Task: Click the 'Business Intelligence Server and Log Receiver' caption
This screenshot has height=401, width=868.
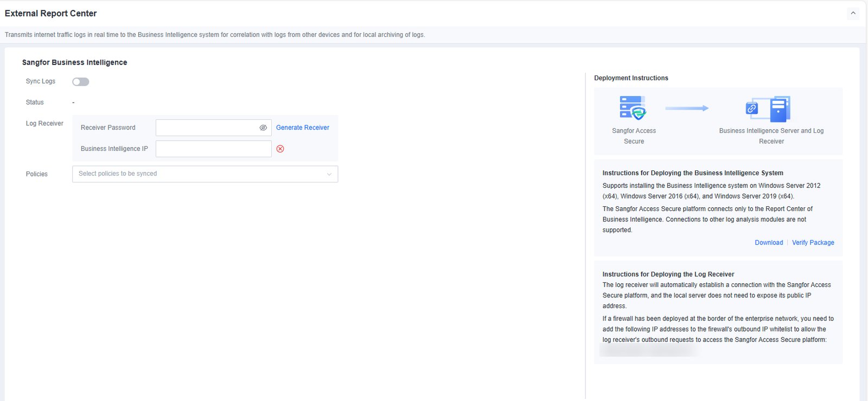Action: point(771,136)
